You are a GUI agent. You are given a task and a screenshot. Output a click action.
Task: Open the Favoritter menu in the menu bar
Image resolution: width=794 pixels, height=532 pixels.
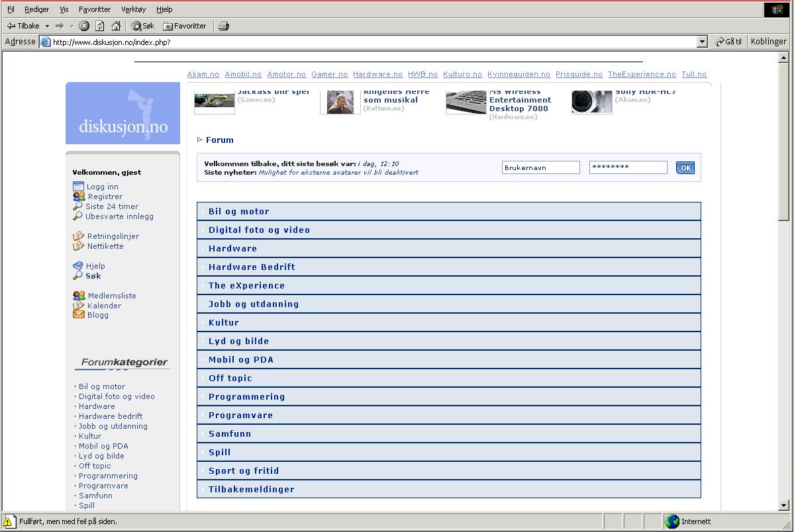[95, 9]
